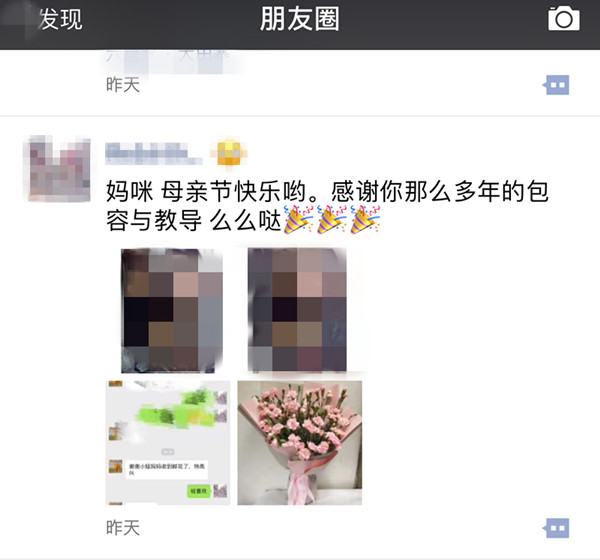Open the chat screenshot thumbnail

(x=168, y=443)
